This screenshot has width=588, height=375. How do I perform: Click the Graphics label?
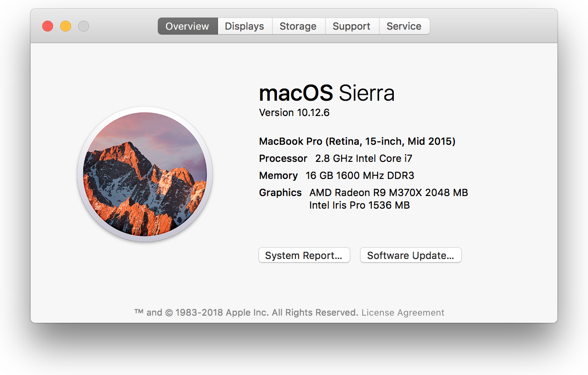pyautogui.click(x=281, y=192)
